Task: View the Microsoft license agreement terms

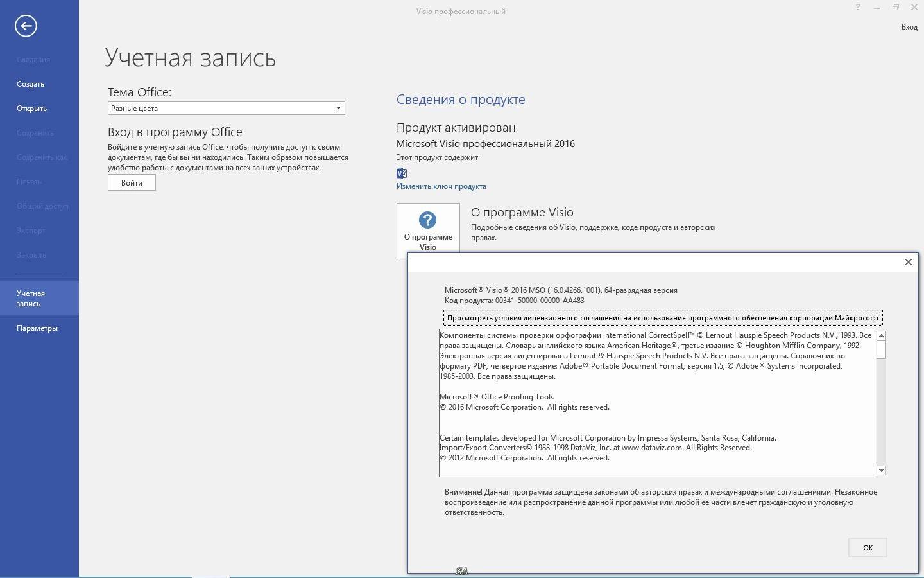Action: (663, 318)
